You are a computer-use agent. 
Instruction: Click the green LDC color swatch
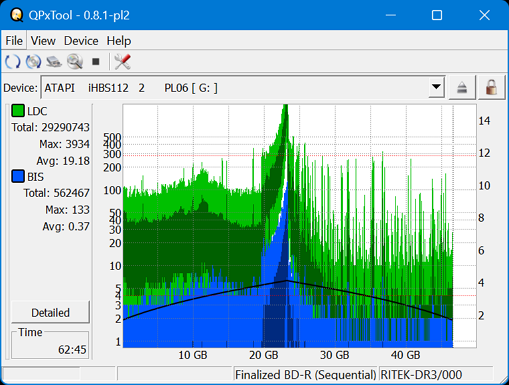tap(18, 111)
